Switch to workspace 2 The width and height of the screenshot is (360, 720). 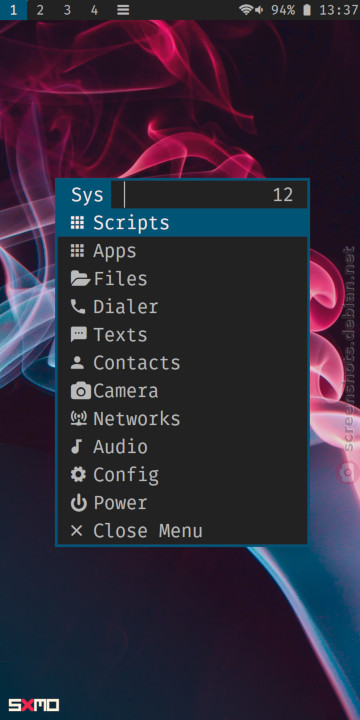(40, 10)
